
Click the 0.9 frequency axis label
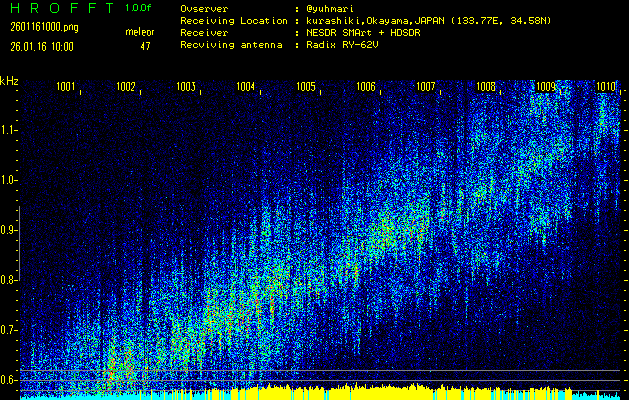tap(9, 230)
